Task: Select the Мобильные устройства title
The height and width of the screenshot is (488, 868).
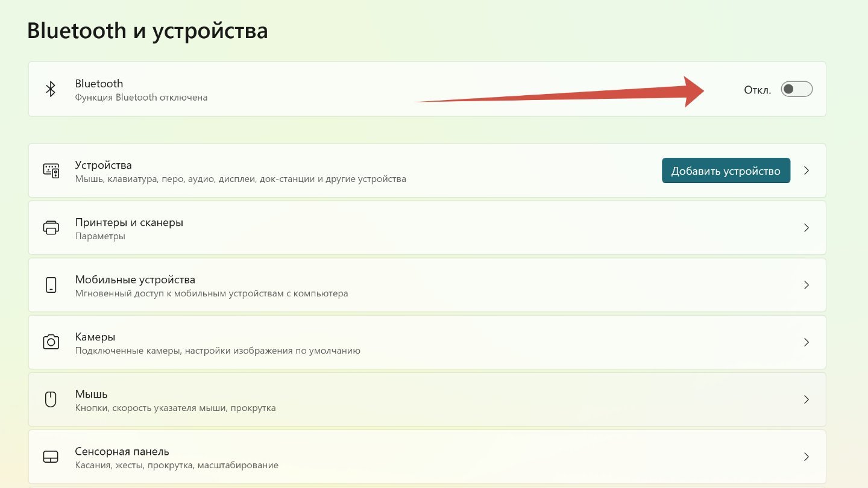Action: click(135, 280)
